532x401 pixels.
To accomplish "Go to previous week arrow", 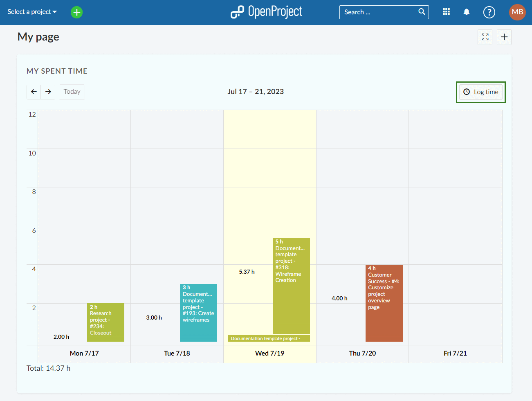I will pos(34,92).
